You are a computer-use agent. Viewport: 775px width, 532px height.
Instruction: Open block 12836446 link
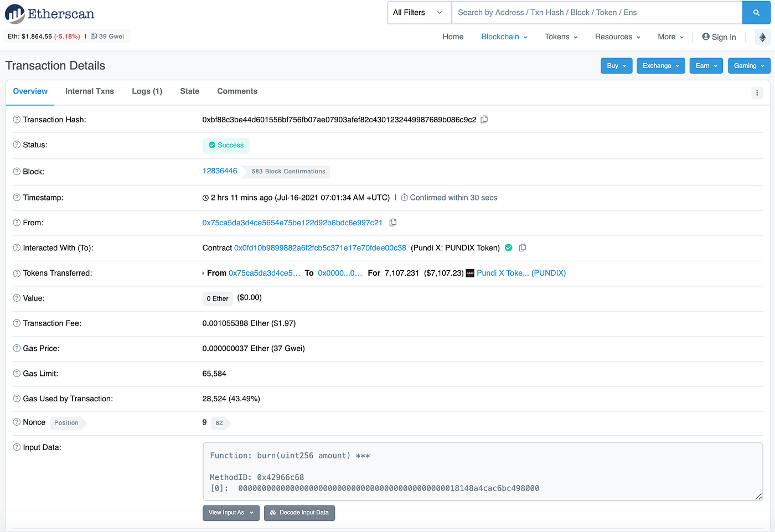click(x=220, y=171)
